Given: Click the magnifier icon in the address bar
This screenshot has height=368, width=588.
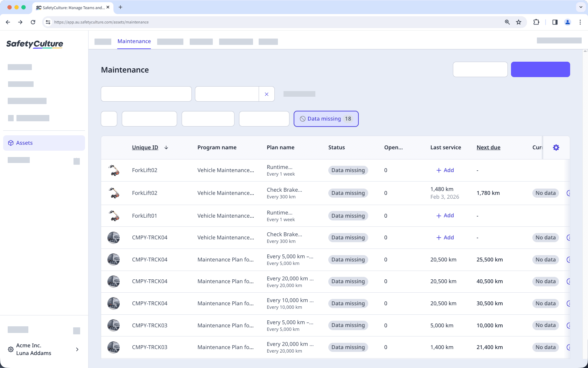Looking at the screenshot, I should click(507, 22).
